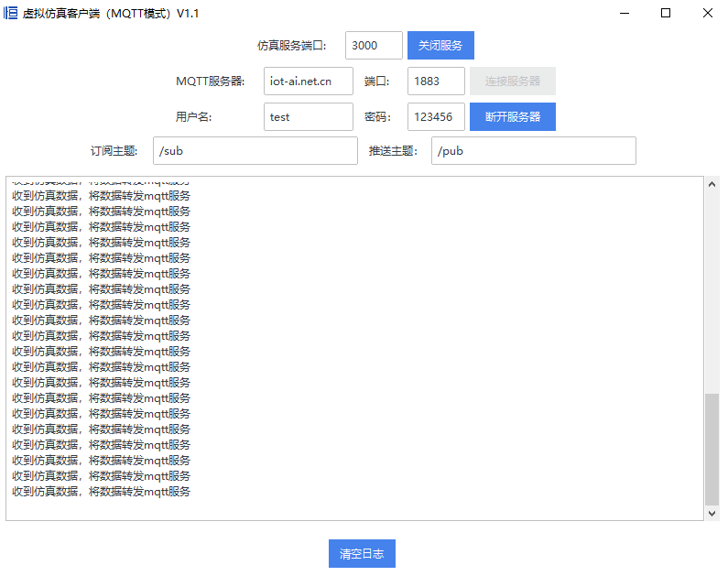Select the MQTT port field showing 1883
Image resolution: width=728 pixels, height=576 pixels.
pos(436,81)
